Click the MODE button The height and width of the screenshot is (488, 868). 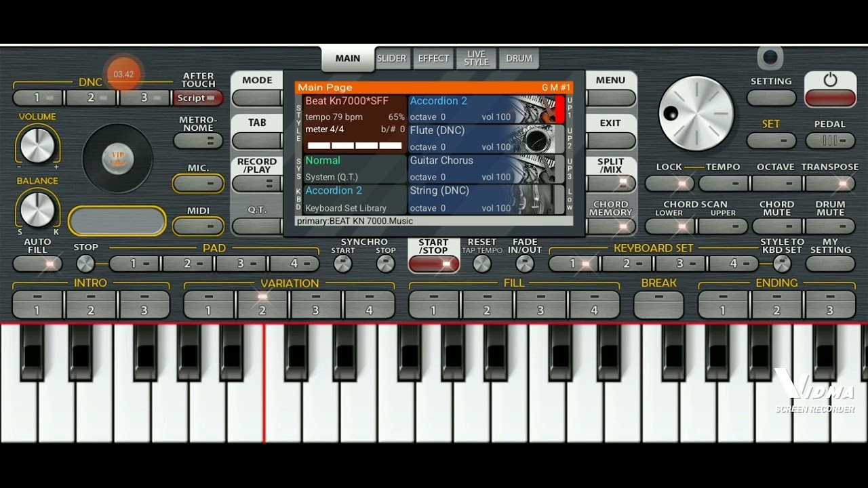tap(257, 98)
